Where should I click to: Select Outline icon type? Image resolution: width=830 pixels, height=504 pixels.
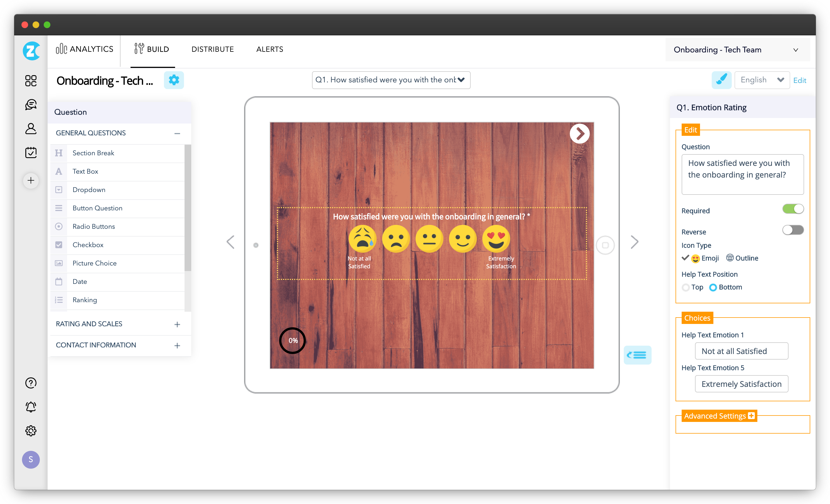click(x=742, y=258)
